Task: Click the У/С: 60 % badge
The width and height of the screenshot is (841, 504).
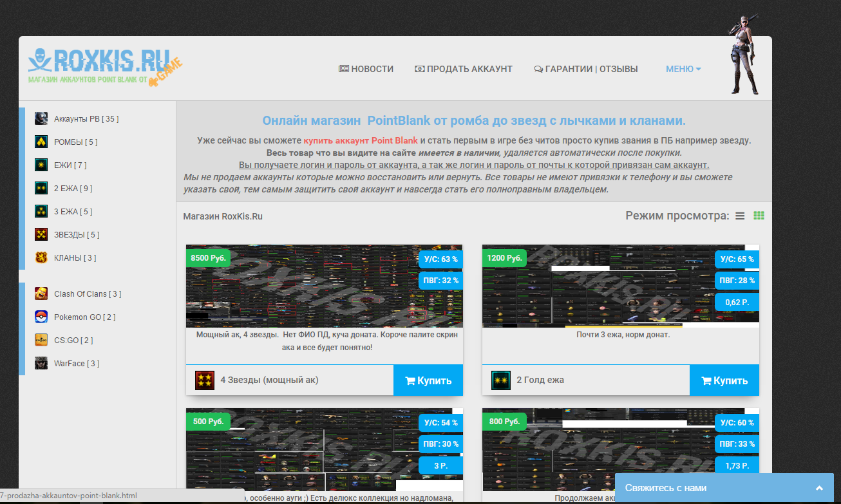Action: pyautogui.click(x=737, y=423)
